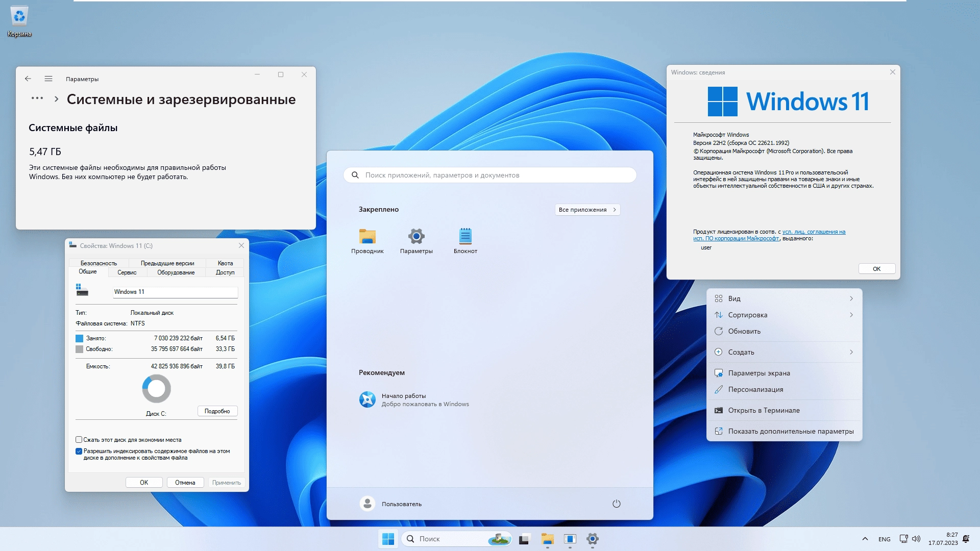Click the '5,47 ГБ' system files value

coord(45,152)
